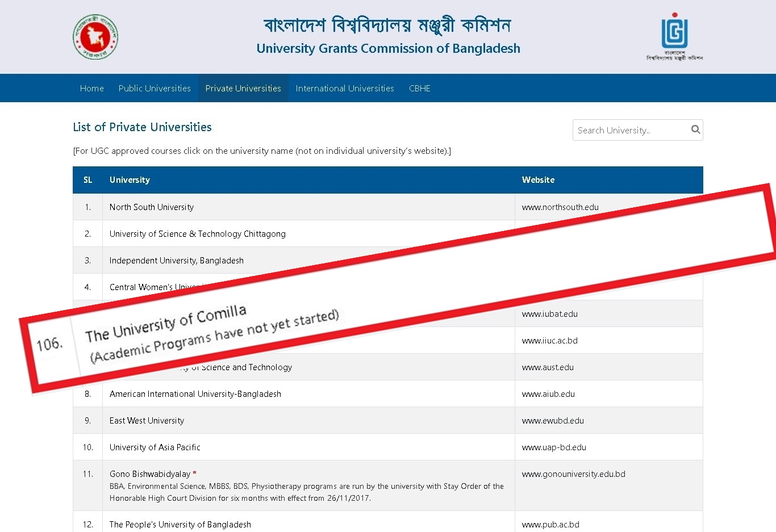Click the UGC logo at top right

674,36
